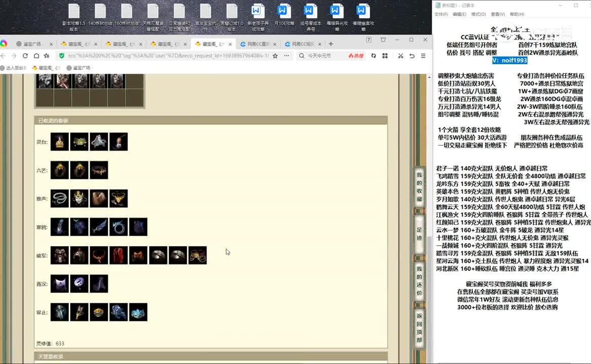Open Notepad 文件(F) menu
Viewport: 591px width, 364px height.
point(441,14)
